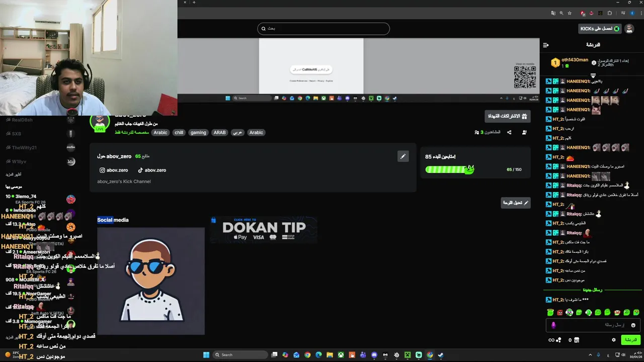Click the cartoon avatar Social media panel image
Viewport: 644px width, 362px height.
click(151, 281)
